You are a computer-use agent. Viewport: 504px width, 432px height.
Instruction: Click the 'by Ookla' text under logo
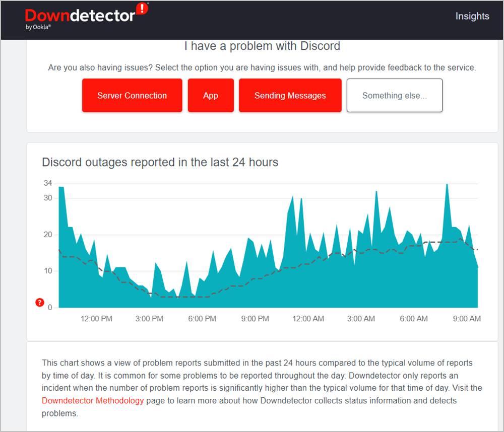[x=38, y=27]
